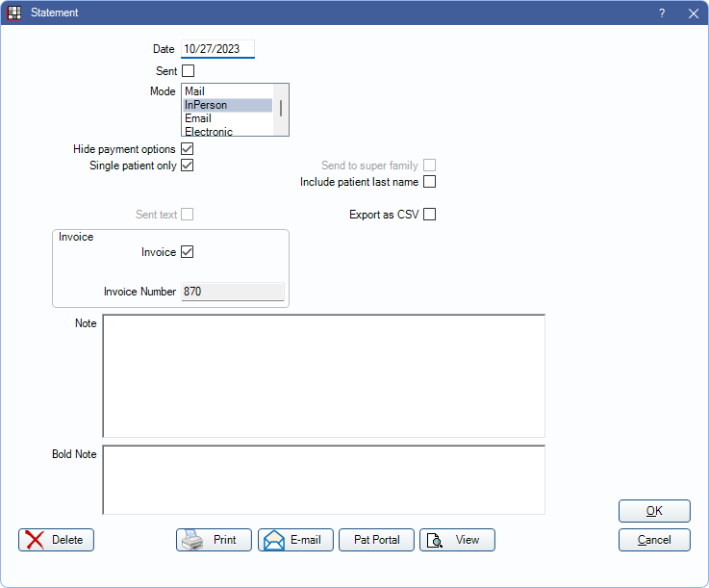Disable Single patient only checkbox
Viewport: 709px width, 588px height.
click(188, 165)
